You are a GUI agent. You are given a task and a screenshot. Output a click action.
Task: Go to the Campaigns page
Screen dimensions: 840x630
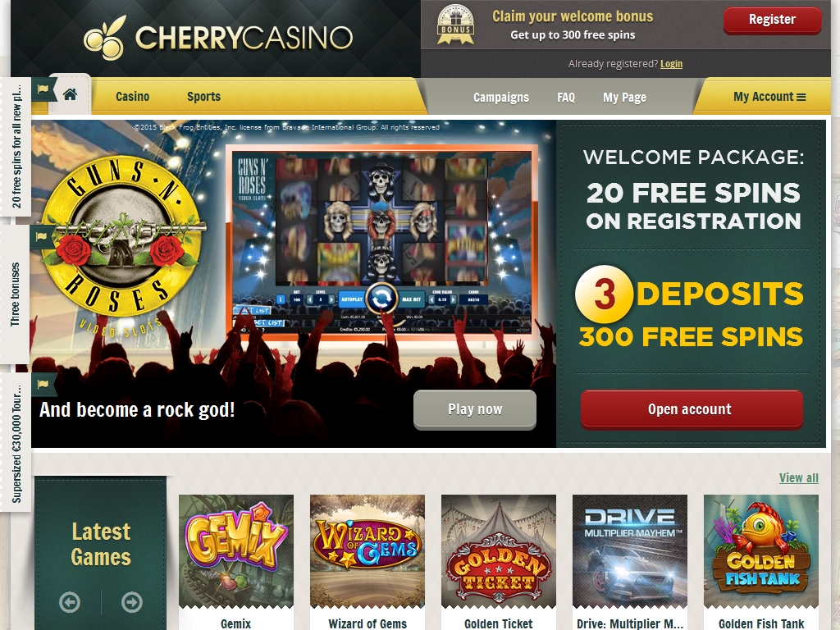coord(501,98)
